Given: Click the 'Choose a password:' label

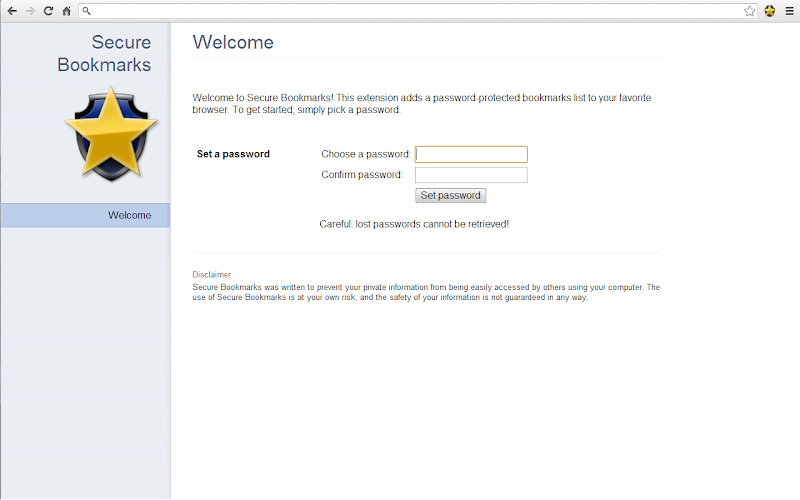Looking at the screenshot, I should [366, 154].
